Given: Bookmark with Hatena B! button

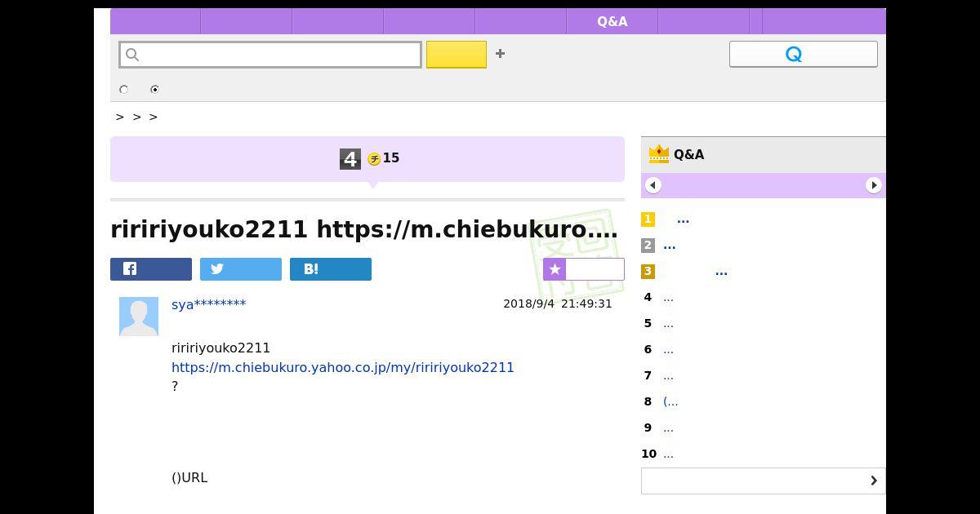Looking at the screenshot, I should pyautogui.click(x=331, y=269).
